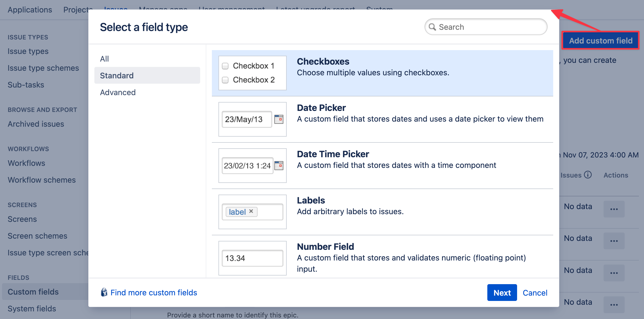This screenshot has height=319, width=644.
Task: Click the Find more custom fields link
Action: (154, 293)
